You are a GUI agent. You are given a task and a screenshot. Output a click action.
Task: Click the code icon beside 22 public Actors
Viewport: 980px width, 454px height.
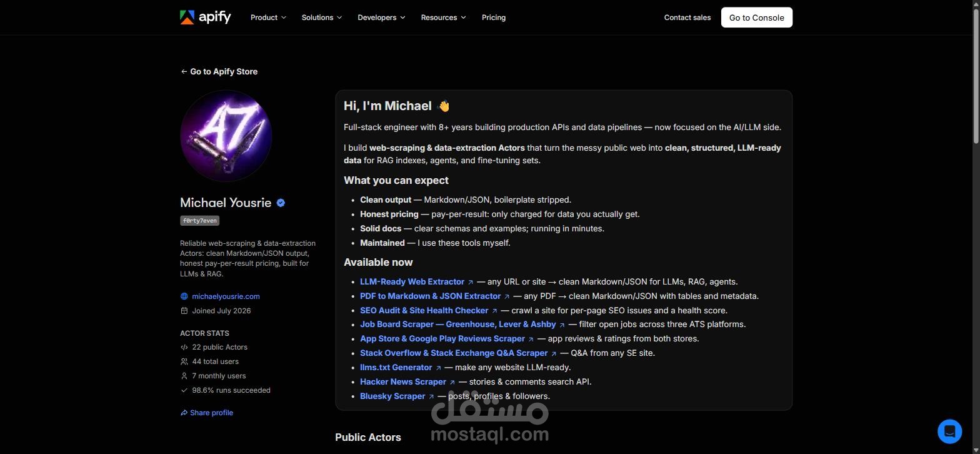(x=184, y=347)
